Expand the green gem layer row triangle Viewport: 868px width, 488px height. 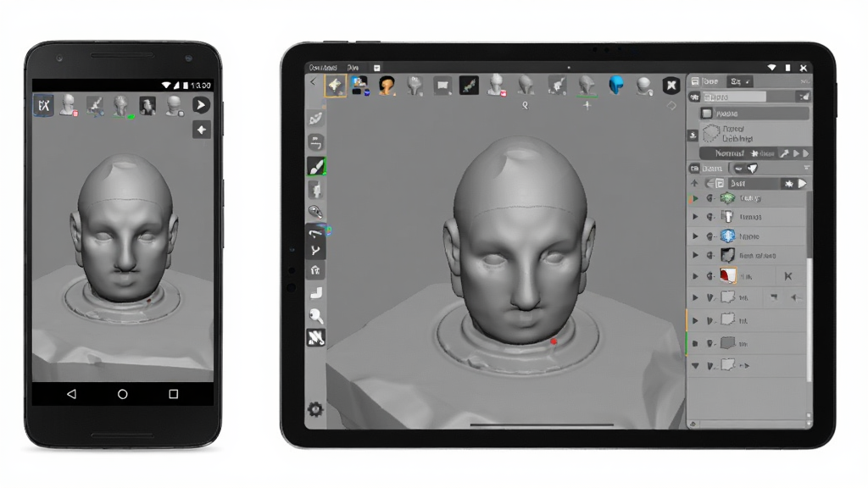pyautogui.click(x=695, y=198)
